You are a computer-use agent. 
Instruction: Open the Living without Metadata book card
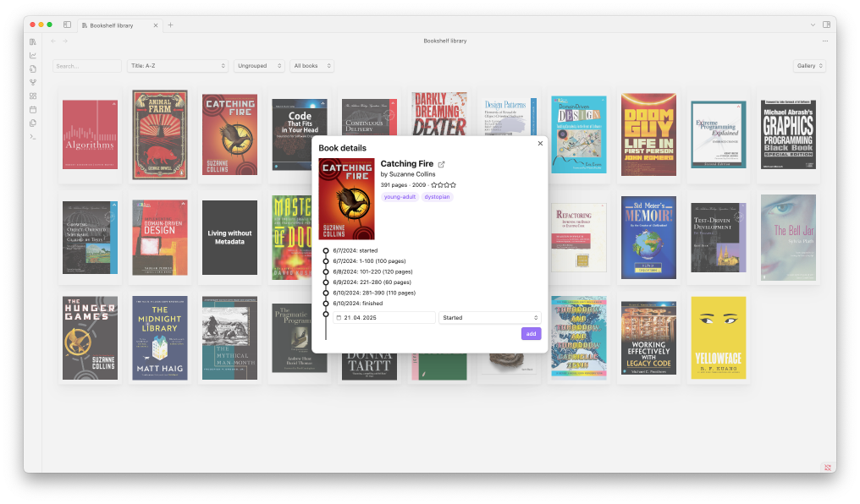coord(229,238)
